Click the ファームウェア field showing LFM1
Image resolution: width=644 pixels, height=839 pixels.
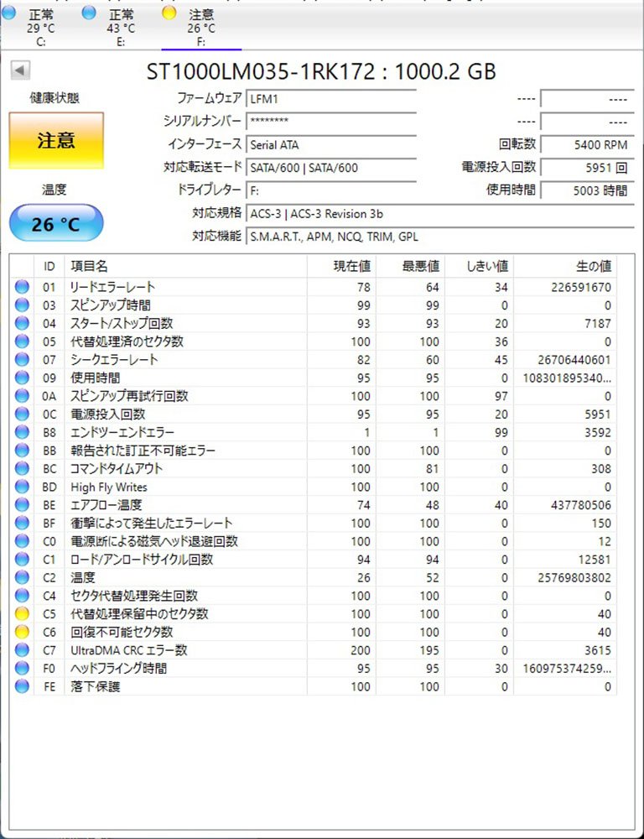[x=331, y=99]
